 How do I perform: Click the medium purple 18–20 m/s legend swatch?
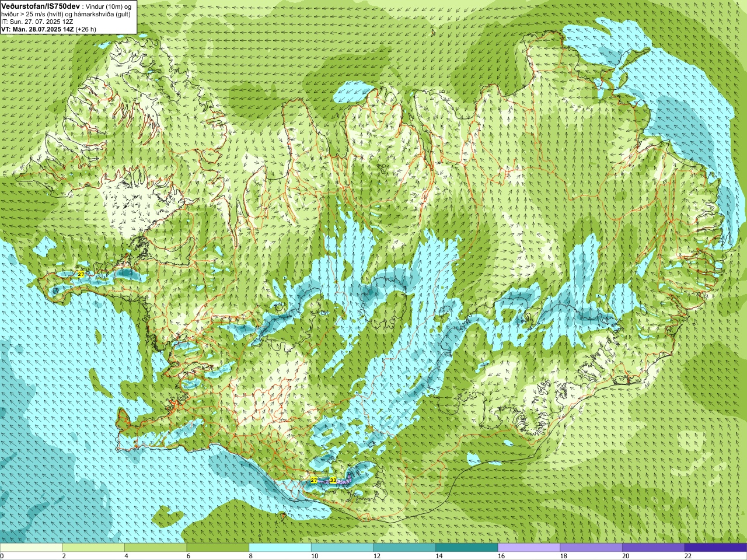[x=591, y=548]
